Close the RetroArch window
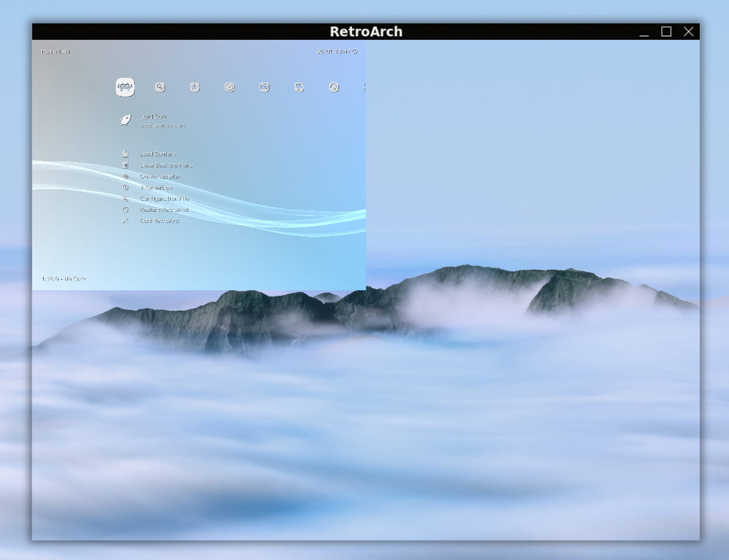The image size is (729, 560). (689, 32)
